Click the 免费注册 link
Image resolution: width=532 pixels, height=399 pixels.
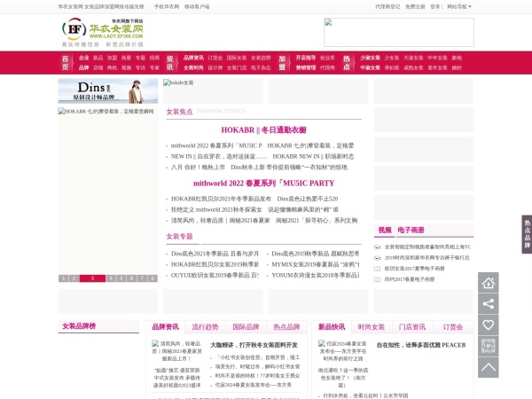415,6
